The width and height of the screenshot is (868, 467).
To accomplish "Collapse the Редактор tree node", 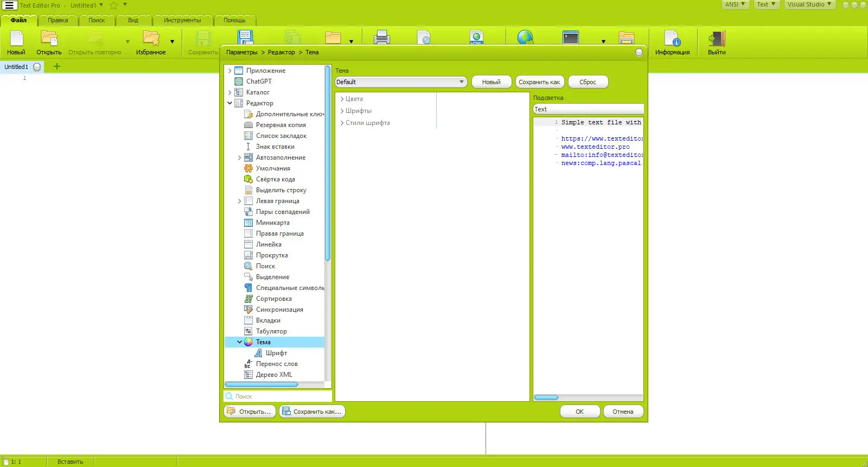I will [x=229, y=103].
